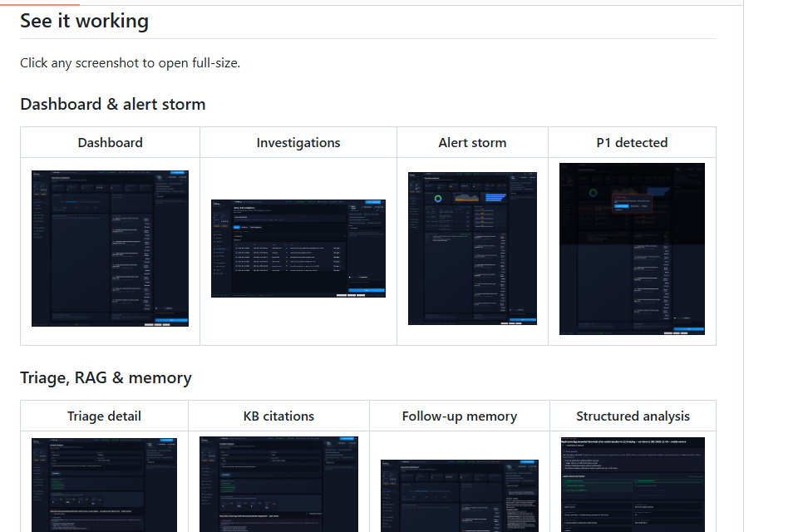The width and height of the screenshot is (798, 532).
Task: Open the Triage detail screenshot thumbnail
Action: pos(105,485)
